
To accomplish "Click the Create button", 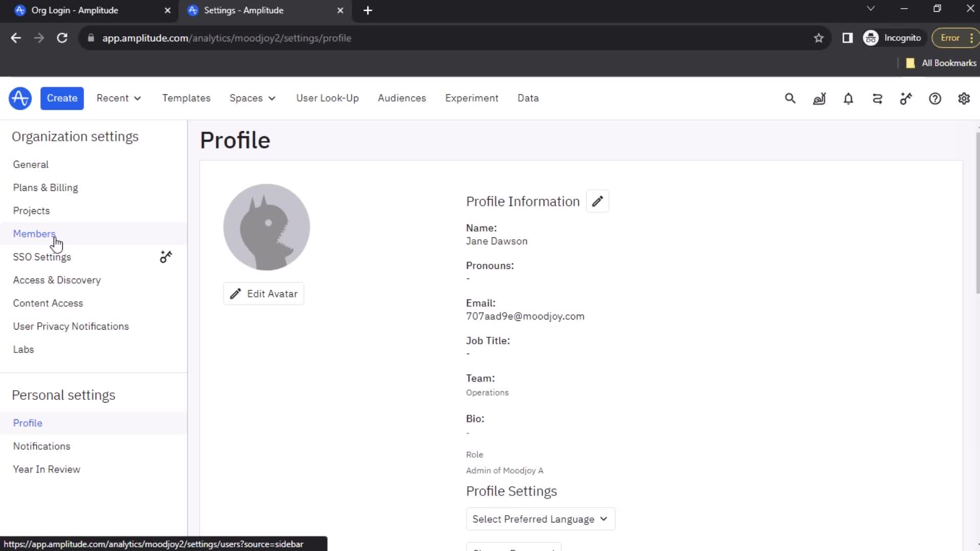I will click(x=62, y=98).
